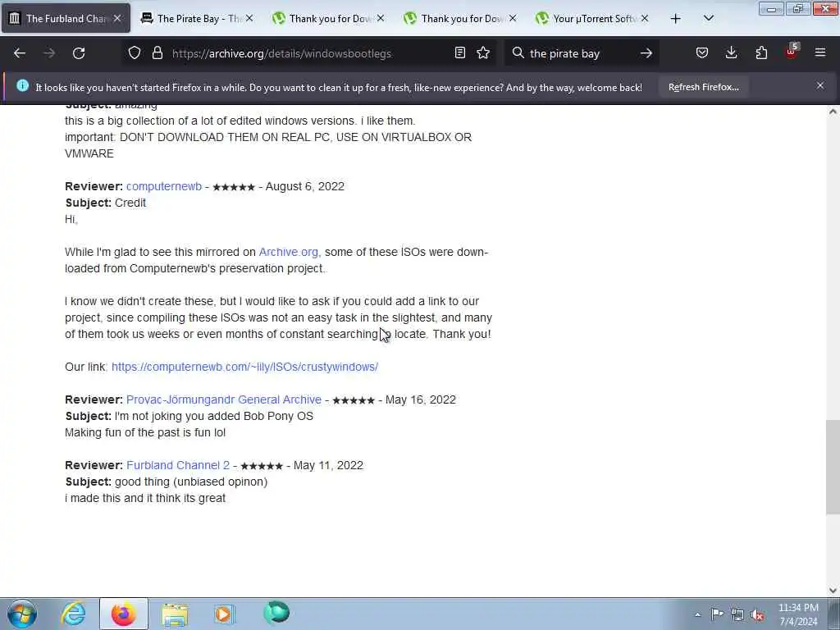Click the 'May 11, 2022' review date
The image size is (840, 630).
pos(328,465)
